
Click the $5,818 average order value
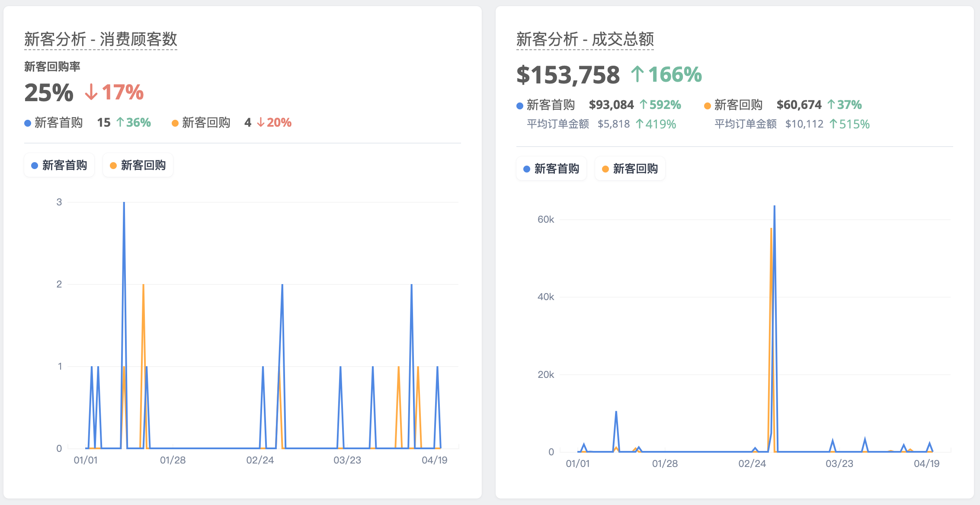click(x=614, y=124)
